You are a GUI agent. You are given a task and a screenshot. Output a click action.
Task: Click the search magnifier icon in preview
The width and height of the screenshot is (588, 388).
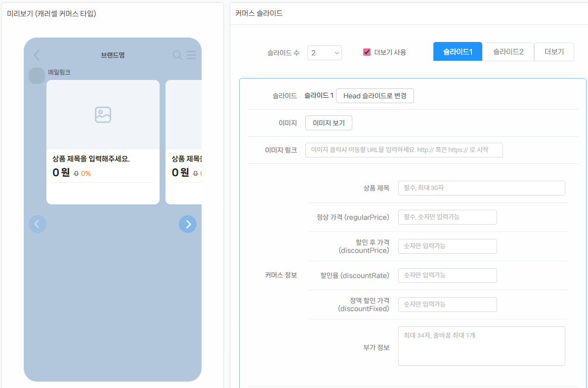click(x=177, y=55)
